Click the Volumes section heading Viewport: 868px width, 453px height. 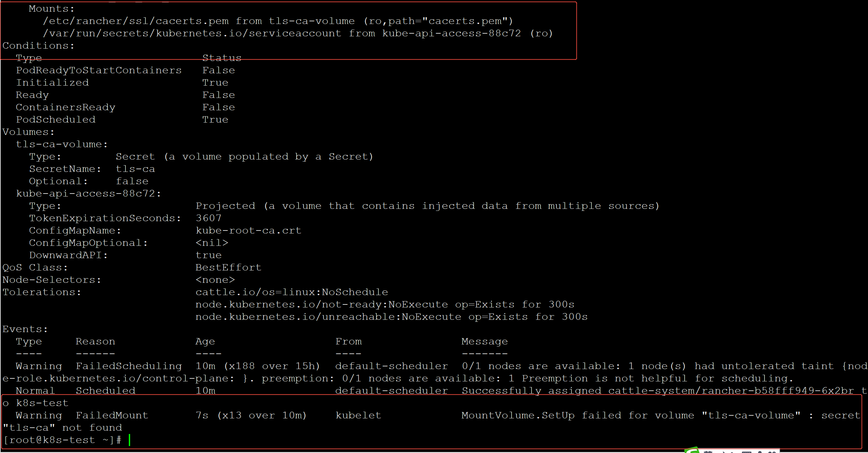click(x=28, y=132)
